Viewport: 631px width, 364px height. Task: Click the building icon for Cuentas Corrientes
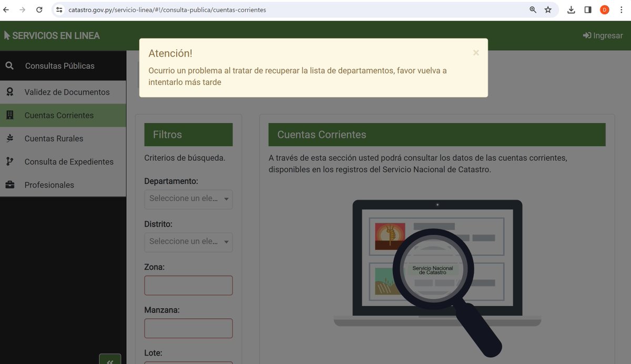pyautogui.click(x=9, y=115)
